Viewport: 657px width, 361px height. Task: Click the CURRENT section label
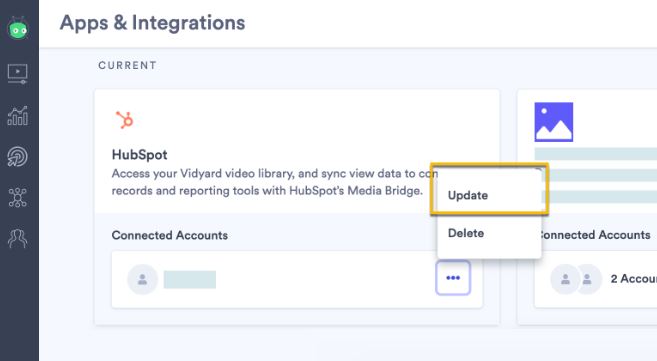pos(127,65)
